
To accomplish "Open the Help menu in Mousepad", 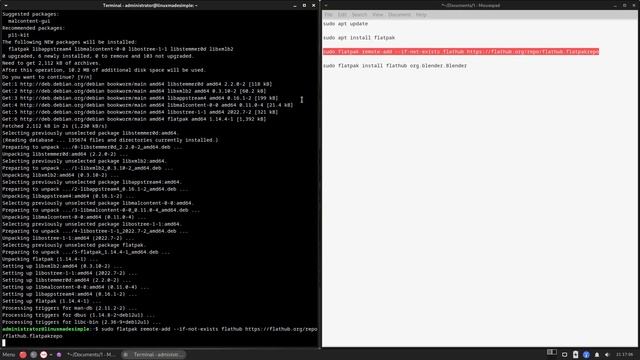I will point(421,15).
